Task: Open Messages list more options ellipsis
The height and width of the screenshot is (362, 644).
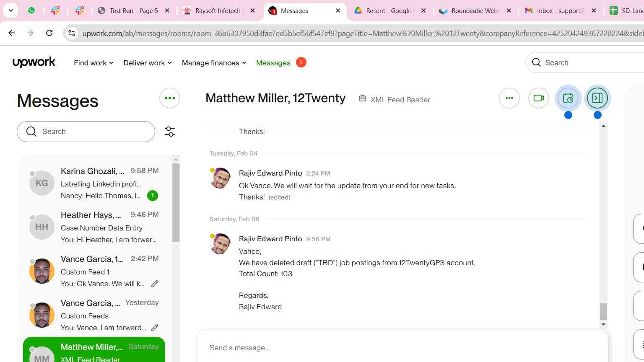Action: 170,98
